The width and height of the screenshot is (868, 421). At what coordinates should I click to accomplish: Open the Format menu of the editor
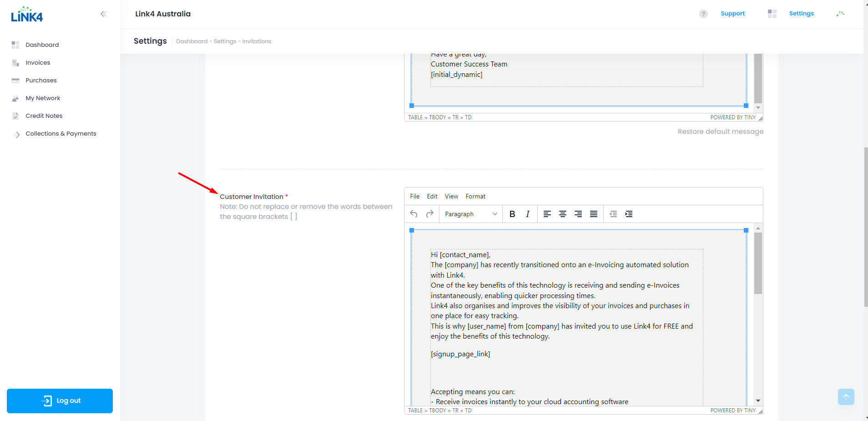(475, 196)
